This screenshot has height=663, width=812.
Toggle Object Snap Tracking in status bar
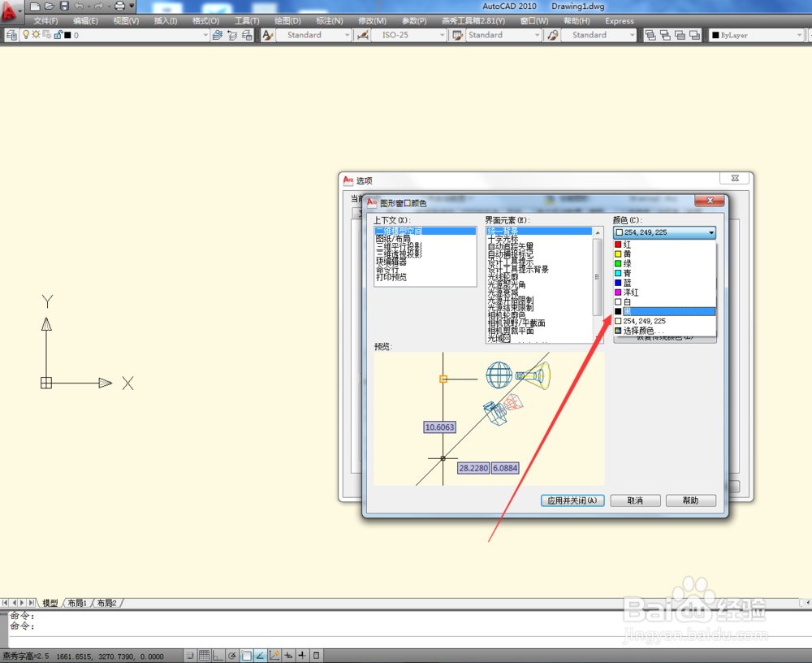click(260, 656)
